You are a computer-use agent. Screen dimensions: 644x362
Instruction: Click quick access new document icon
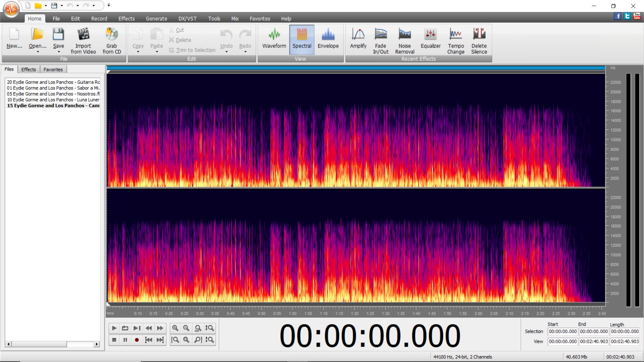[x=28, y=5]
